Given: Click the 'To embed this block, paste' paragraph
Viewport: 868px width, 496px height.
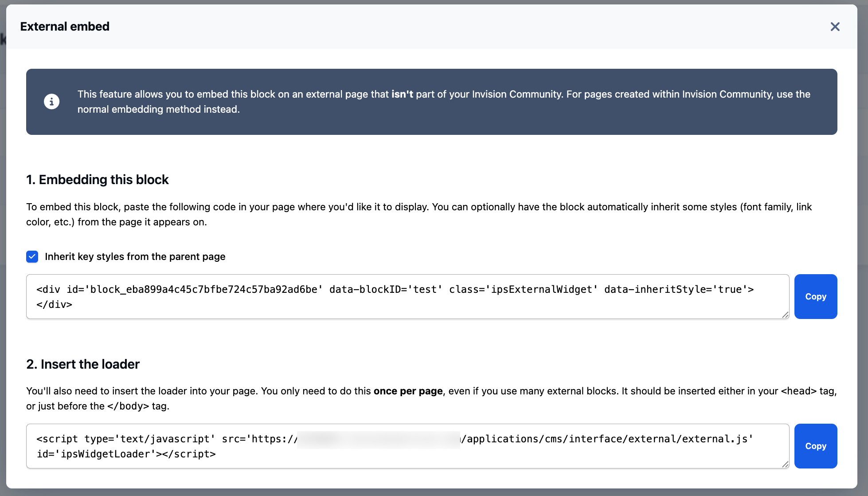Looking at the screenshot, I should coord(419,214).
